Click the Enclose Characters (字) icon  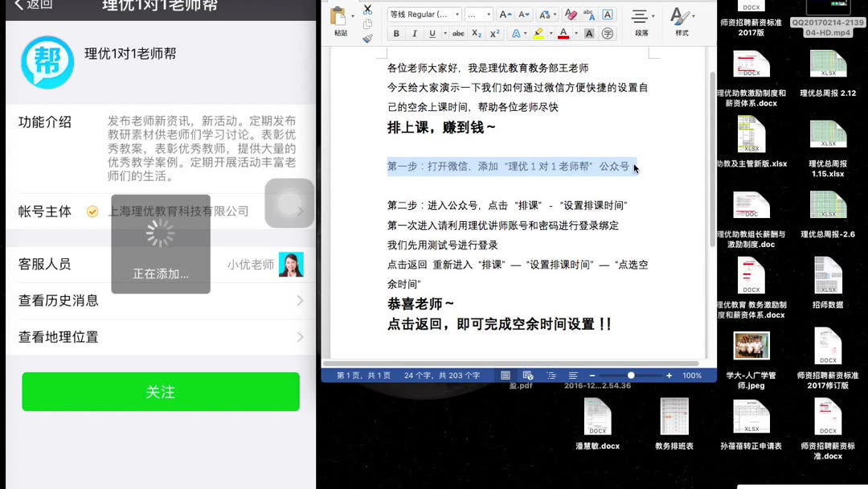tap(608, 34)
